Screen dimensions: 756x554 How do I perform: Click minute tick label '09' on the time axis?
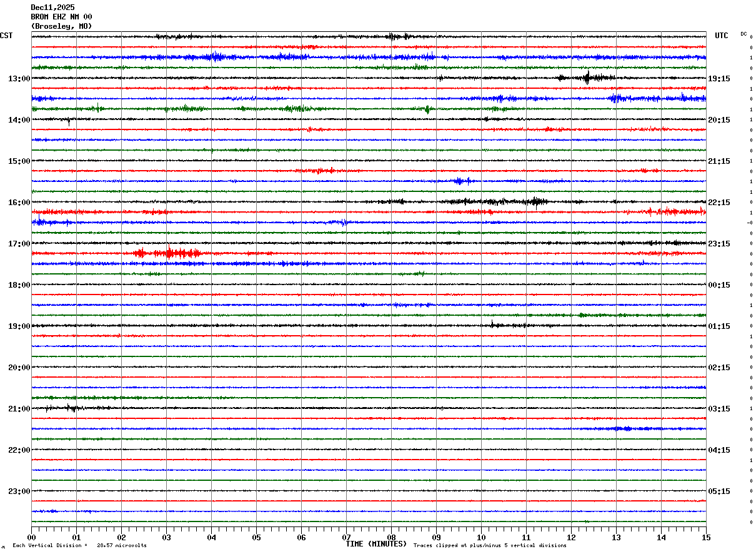coord(437,537)
